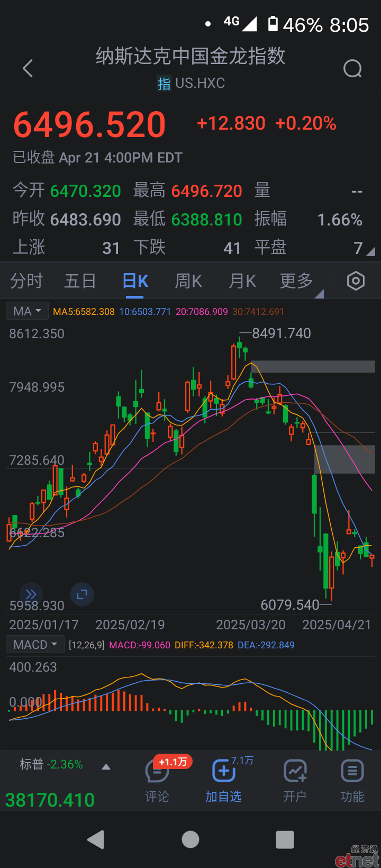Select the 周K weekly tab

coord(189,281)
